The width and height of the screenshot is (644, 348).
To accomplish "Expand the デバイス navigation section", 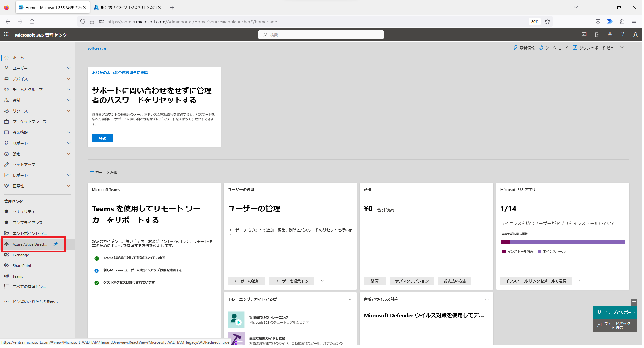I will (69, 79).
